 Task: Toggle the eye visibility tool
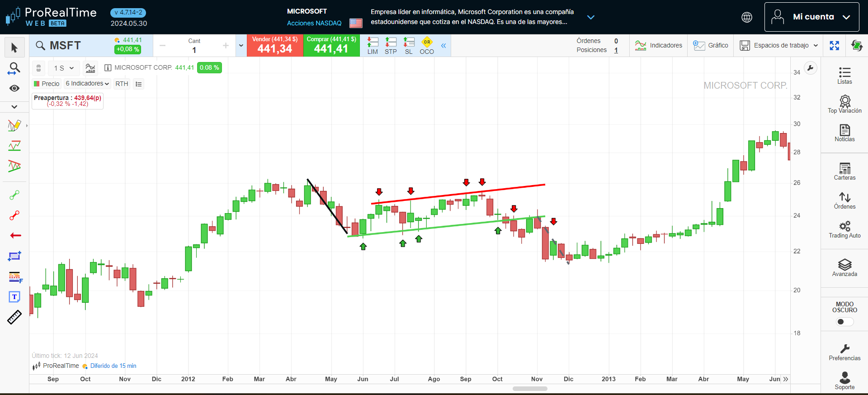(x=14, y=88)
